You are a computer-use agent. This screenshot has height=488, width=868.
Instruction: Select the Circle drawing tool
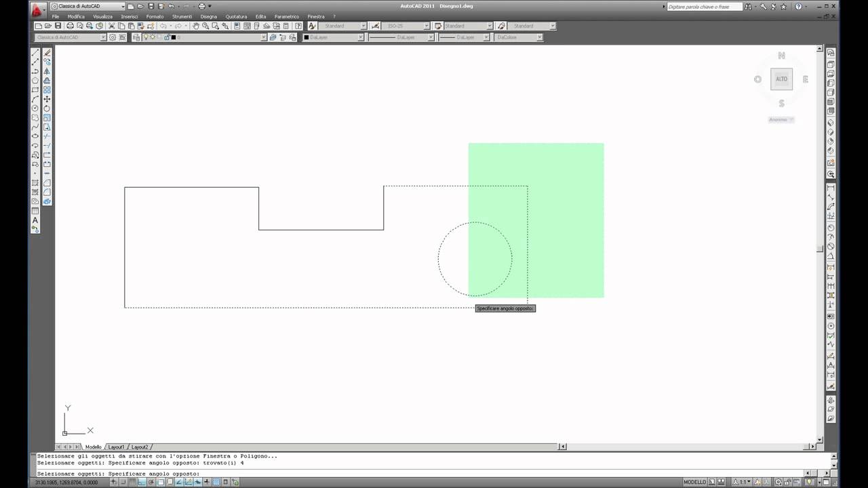click(35, 108)
